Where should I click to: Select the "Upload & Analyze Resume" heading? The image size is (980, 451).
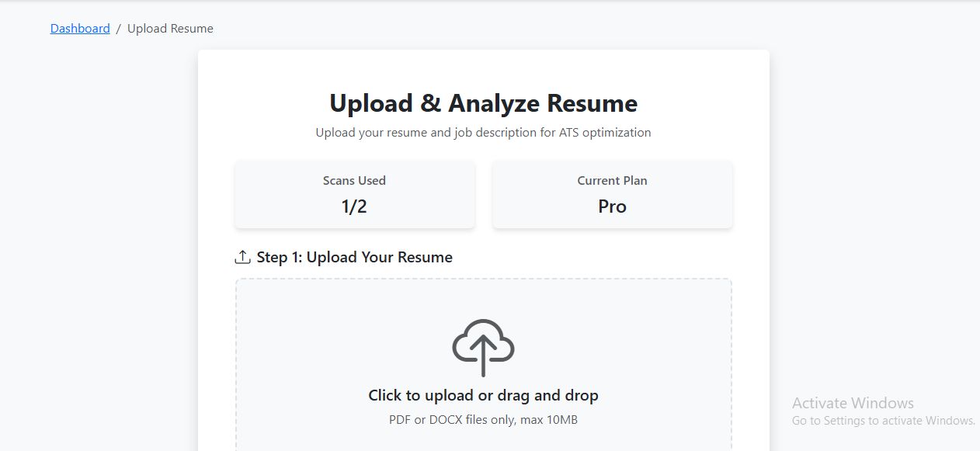coord(483,103)
